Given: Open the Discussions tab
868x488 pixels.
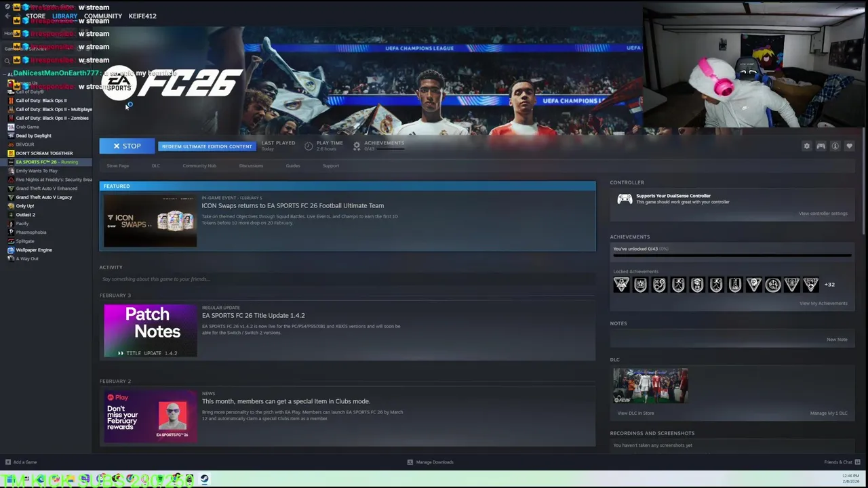Looking at the screenshot, I should [251, 165].
